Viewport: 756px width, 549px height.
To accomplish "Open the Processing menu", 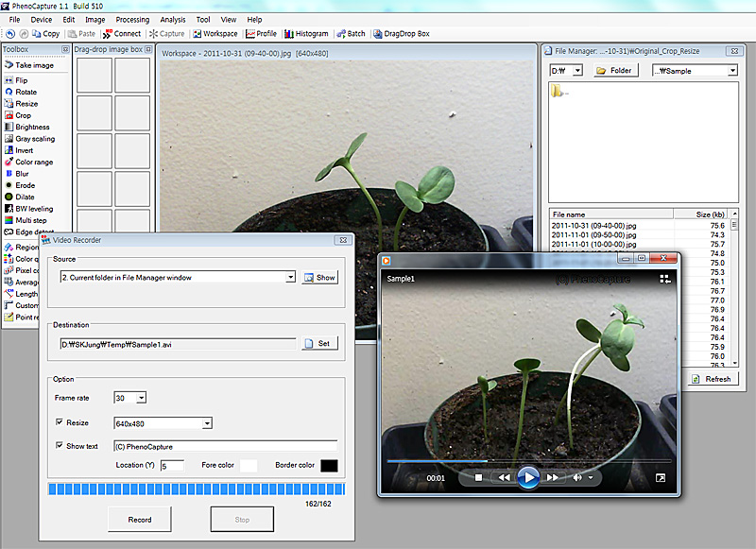I will click(x=132, y=19).
